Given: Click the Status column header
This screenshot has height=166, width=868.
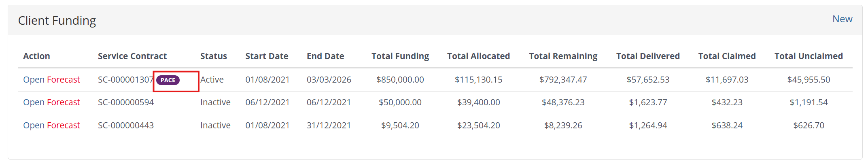Looking at the screenshot, I should (213, 56).
